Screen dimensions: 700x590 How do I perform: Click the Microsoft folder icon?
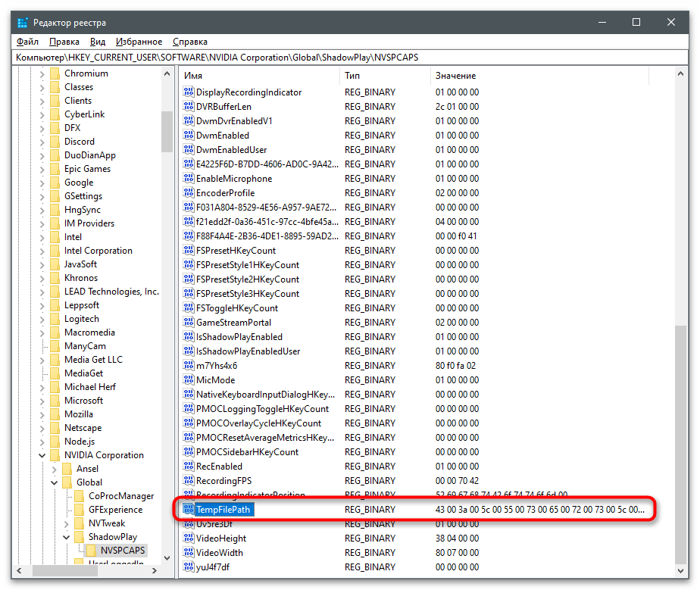click(x=55, y=401)
